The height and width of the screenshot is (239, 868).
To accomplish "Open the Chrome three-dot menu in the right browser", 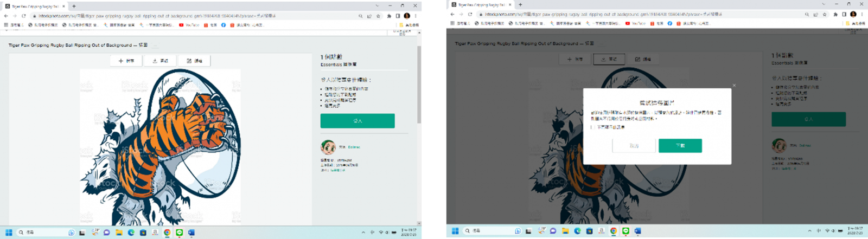I will click(x=862, y=14).
